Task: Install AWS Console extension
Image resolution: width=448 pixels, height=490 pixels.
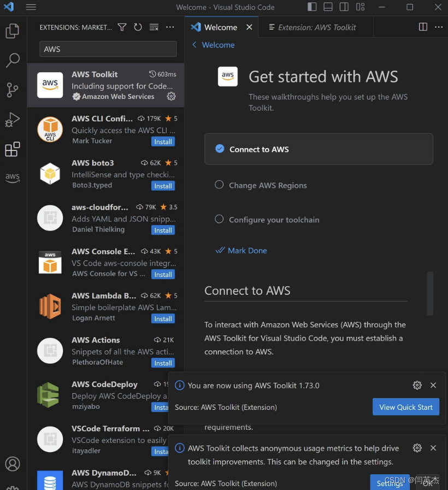Action: (x=163, y=274)
